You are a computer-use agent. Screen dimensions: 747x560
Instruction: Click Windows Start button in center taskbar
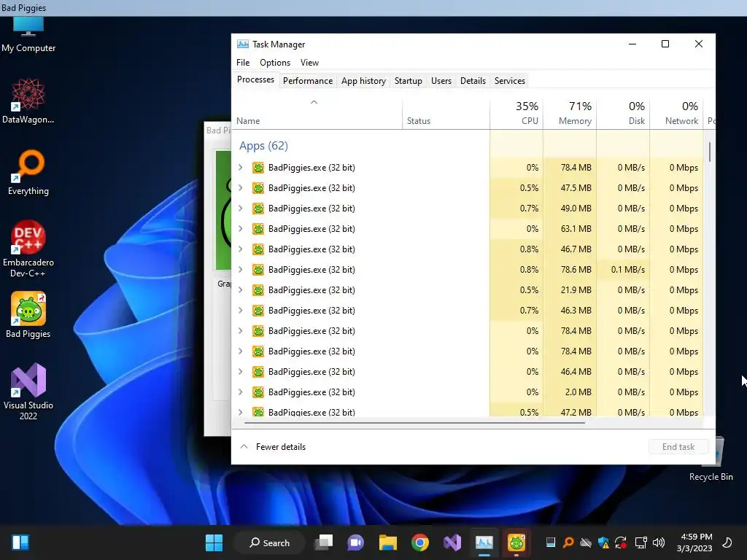pos(214,542)
